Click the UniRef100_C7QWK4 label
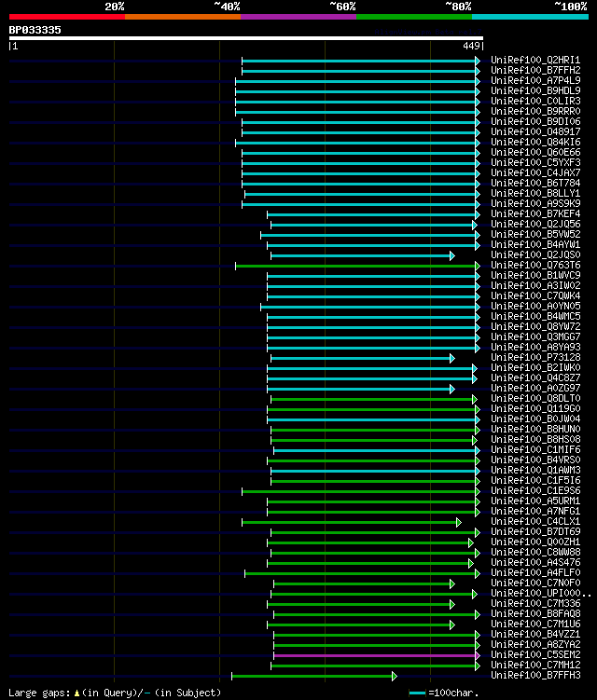This screenshot has height=700, width=597. click(x=535, y=296)
